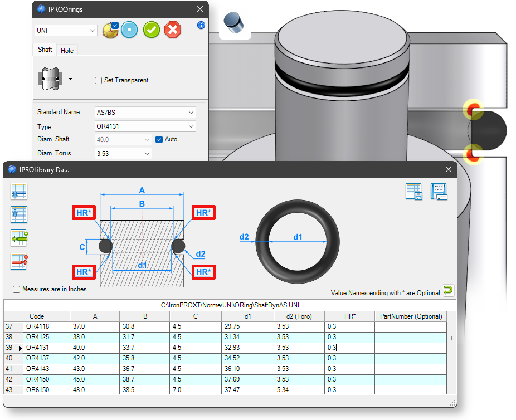Select the Shaft tab
Image resolution: width=516 pixels, height=420 pixels.
coord(45,50)
